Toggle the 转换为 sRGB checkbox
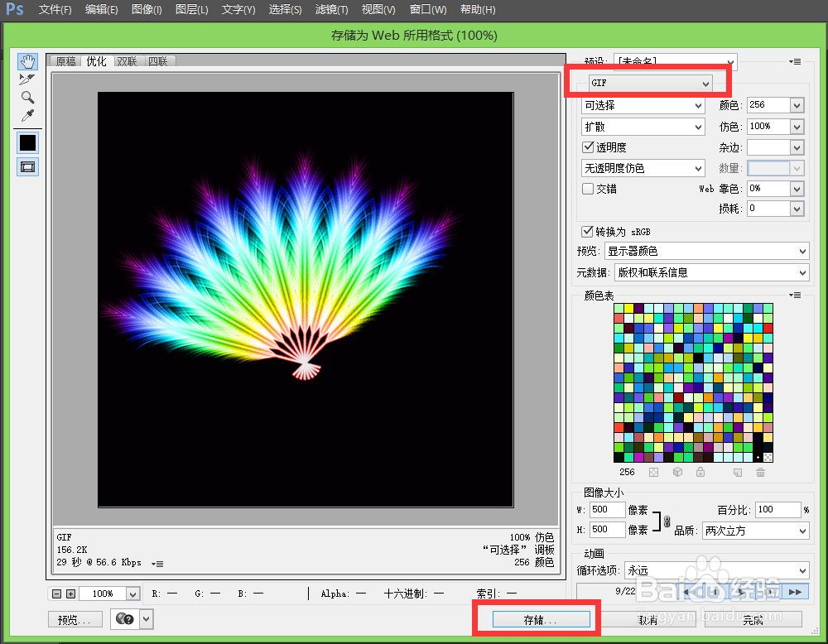This screenshot has width=828, height=644. pos(587,231)
